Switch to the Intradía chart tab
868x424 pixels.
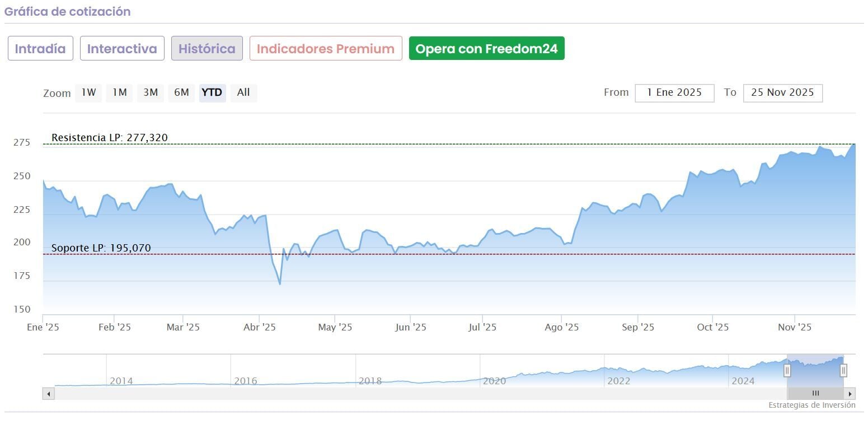click(40, 49)
